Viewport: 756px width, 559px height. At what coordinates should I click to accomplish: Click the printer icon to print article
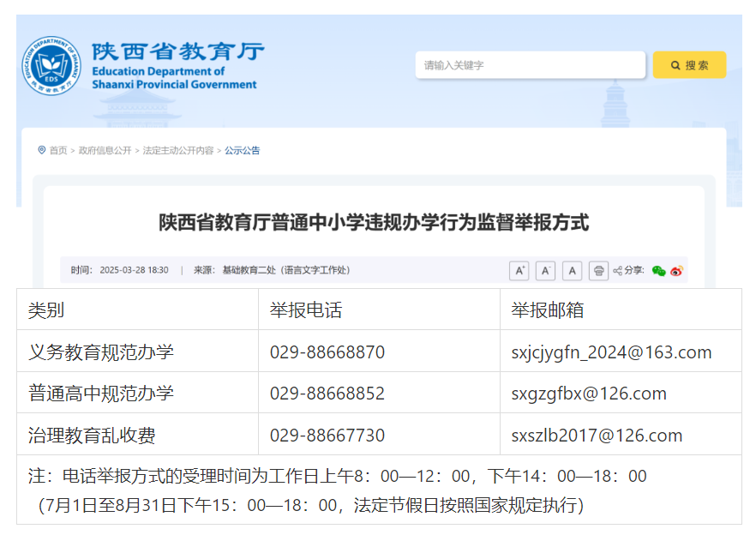click(x=597, y=270)
